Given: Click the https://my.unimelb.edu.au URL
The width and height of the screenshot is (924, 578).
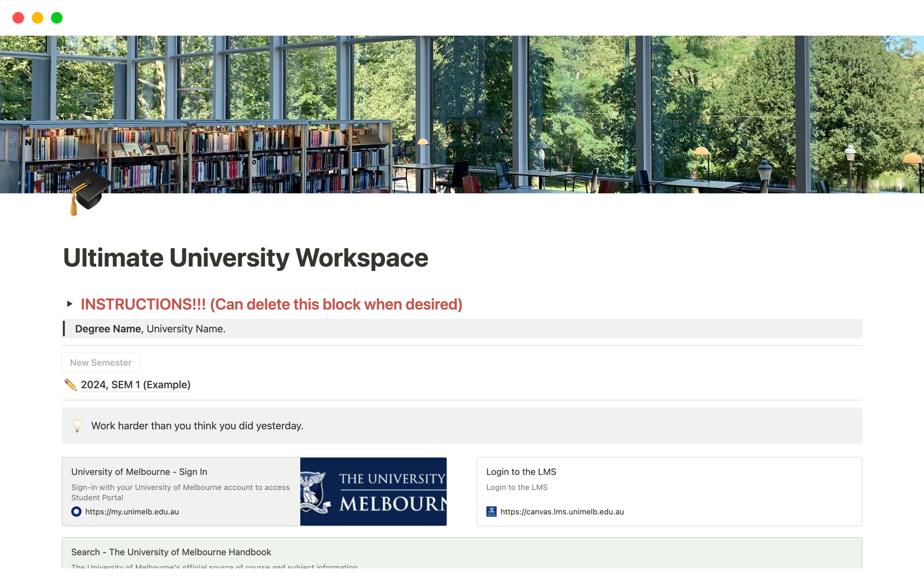Looking at the screenshot, I should (x=132, y=512).
